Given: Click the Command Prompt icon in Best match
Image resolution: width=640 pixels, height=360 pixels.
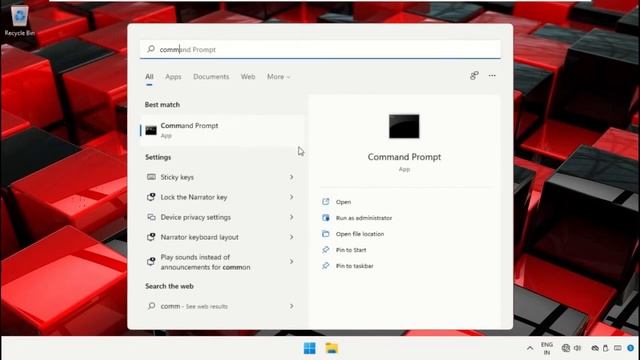Looking at the screenshot, I should 151,130.
